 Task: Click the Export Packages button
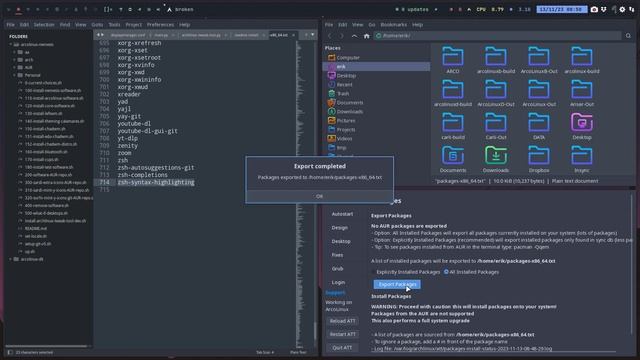click(x=397, y=284)
